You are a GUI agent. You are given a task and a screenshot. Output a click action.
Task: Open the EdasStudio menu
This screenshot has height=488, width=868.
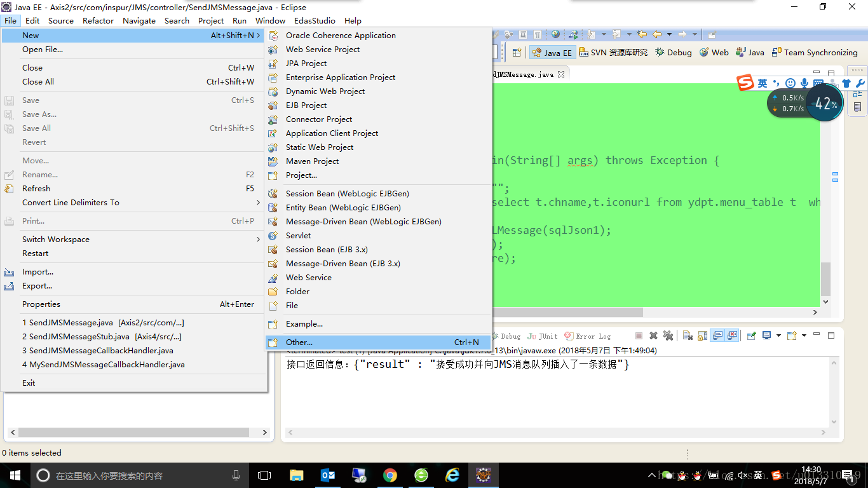315,20
